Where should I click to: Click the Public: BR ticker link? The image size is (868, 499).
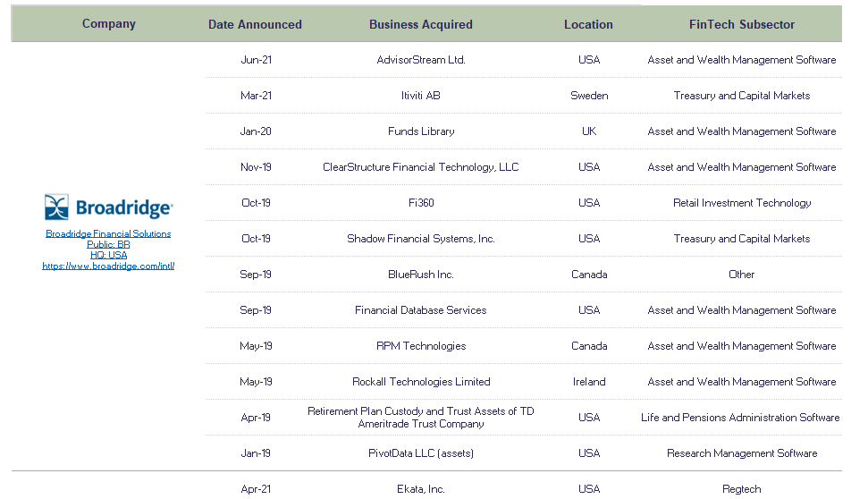(108, 244)
